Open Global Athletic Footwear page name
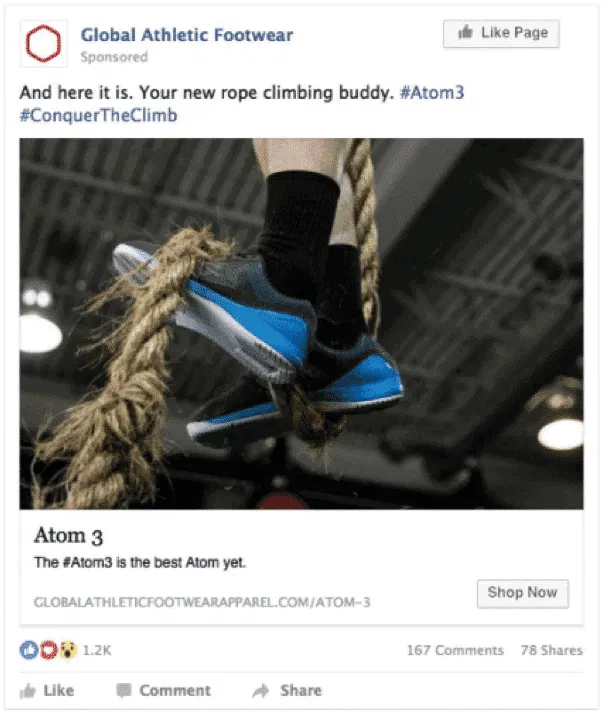Screen dimensions: 604x714 187,35
